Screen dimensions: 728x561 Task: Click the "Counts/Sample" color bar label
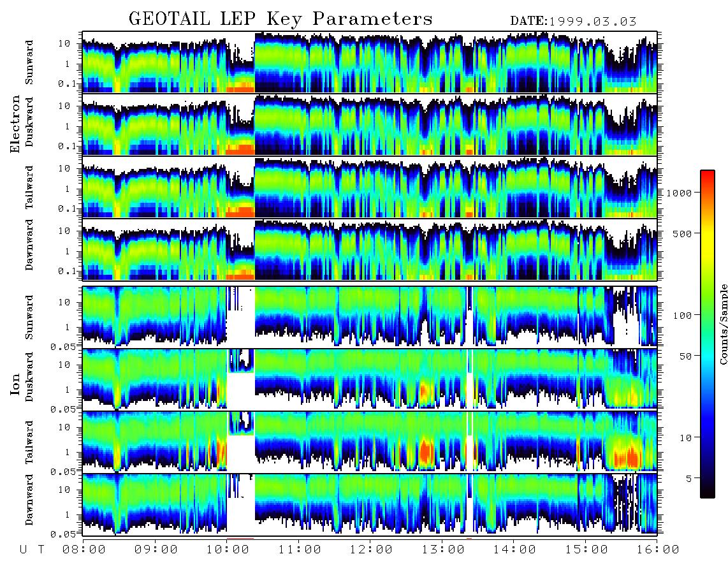pos(723,324)
